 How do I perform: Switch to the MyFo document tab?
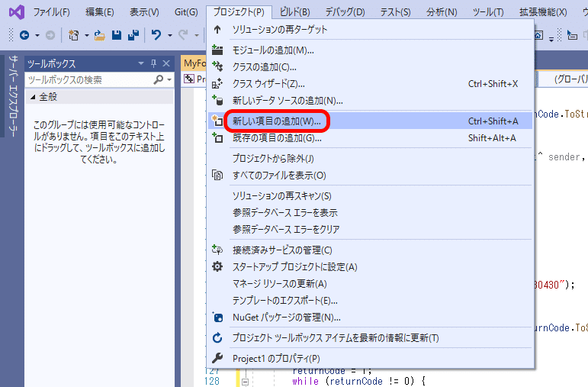coord(194,63)
